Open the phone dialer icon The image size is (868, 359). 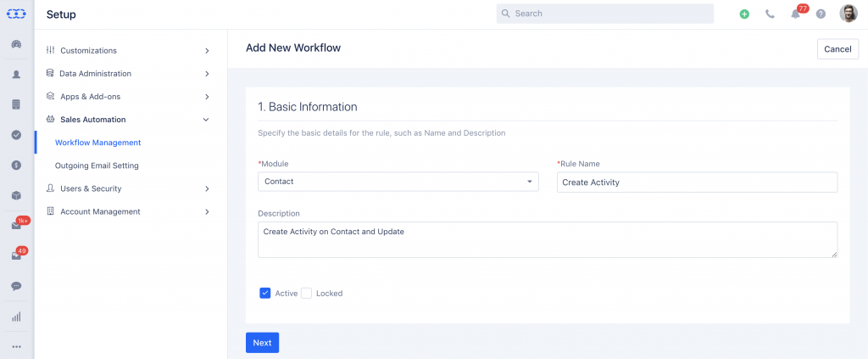(770, 14)
